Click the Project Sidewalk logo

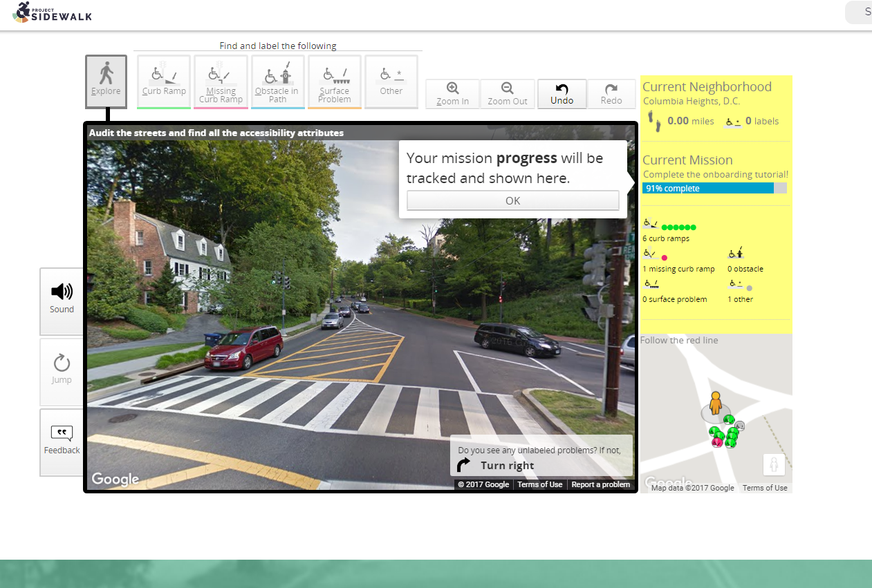[52, 12]
